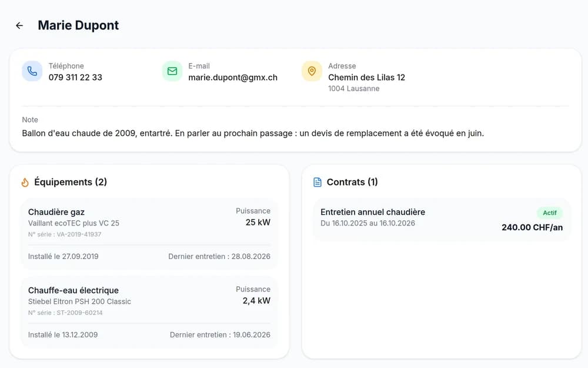588x368 pixels.
Task: Click the Adresse label
Action: click(342, 66)
